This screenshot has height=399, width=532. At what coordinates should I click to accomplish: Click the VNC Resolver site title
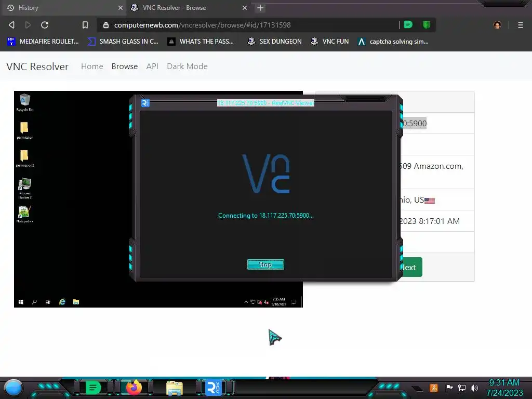tap(37, 66)
